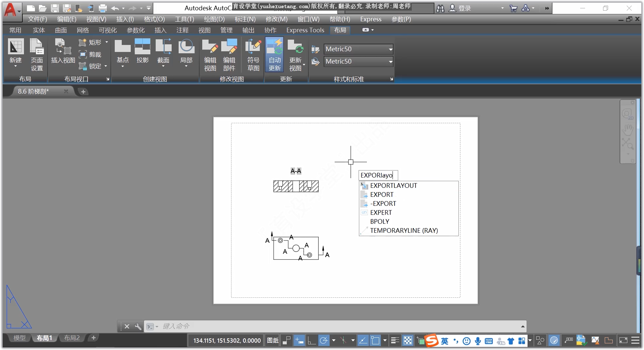The height and width of the screenshot is (350, 644).
Task: Toggle polar tracking in status bar
Action: 324,340
